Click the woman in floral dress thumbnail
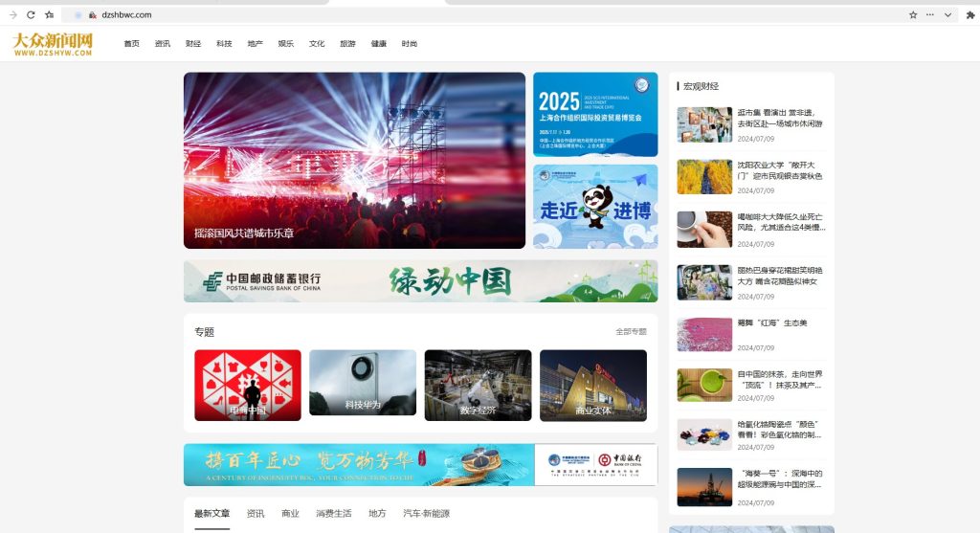Viewport: 980px width, 533px height. point(704,282)
